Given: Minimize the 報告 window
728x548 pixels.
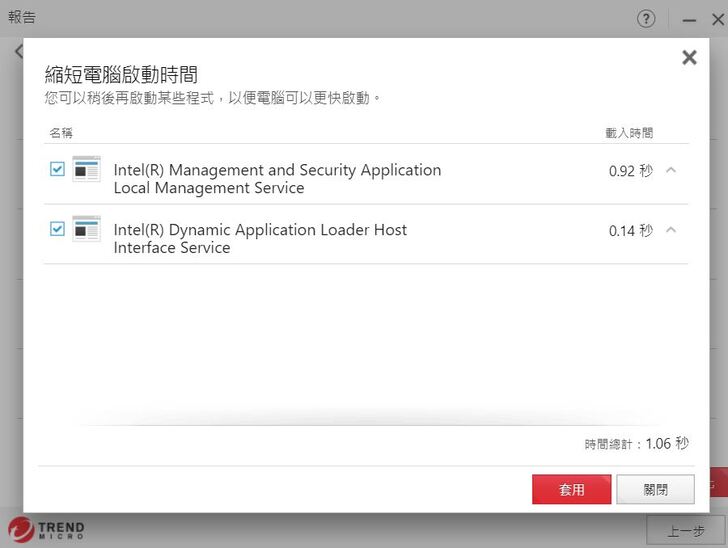Looking at the screenshot, I should [x=689, y=20].
